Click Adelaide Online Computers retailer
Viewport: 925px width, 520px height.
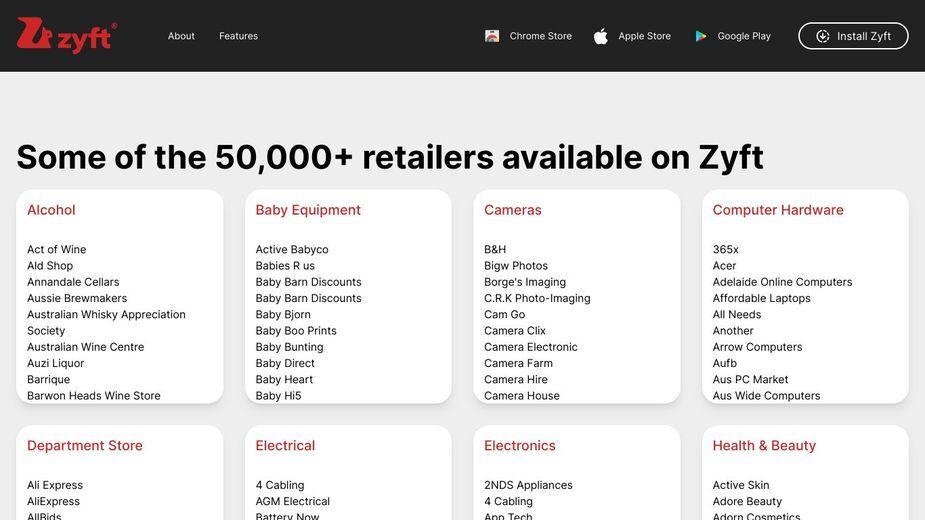click(x=782, y=282)
